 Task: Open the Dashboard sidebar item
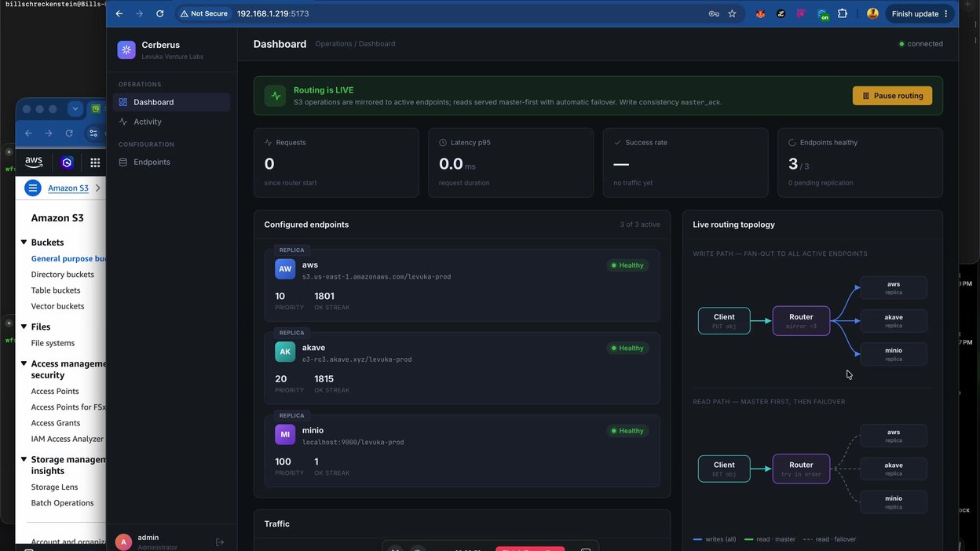click(171, 102)
